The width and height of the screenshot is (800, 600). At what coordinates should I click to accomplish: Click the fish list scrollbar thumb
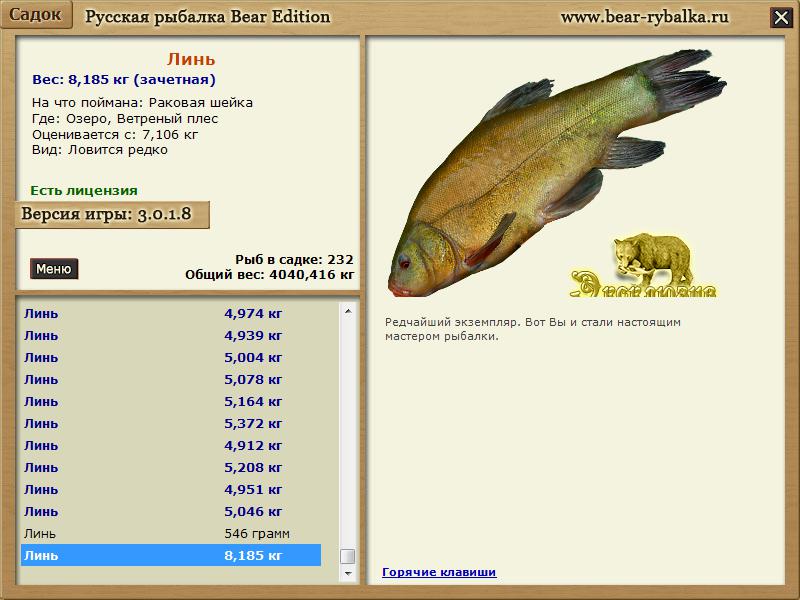(x=348, y=556)
